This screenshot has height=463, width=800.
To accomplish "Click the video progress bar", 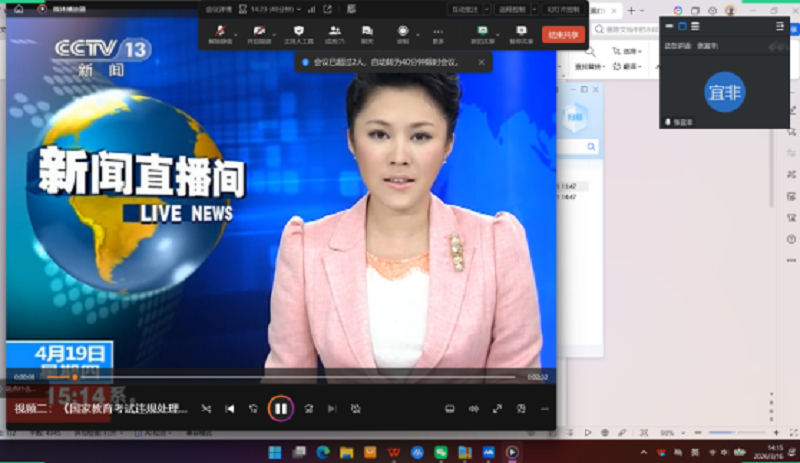I will [x=280, y=377].
